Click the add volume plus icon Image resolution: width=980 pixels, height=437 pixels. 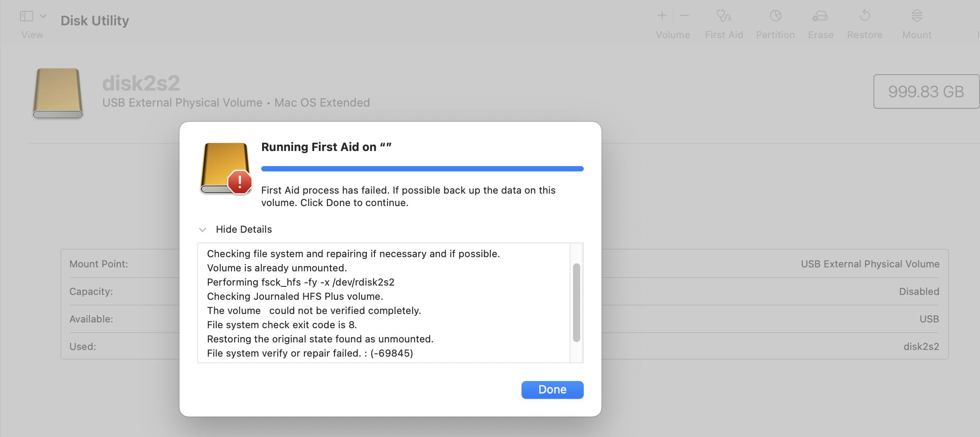(x=662, y=16)
